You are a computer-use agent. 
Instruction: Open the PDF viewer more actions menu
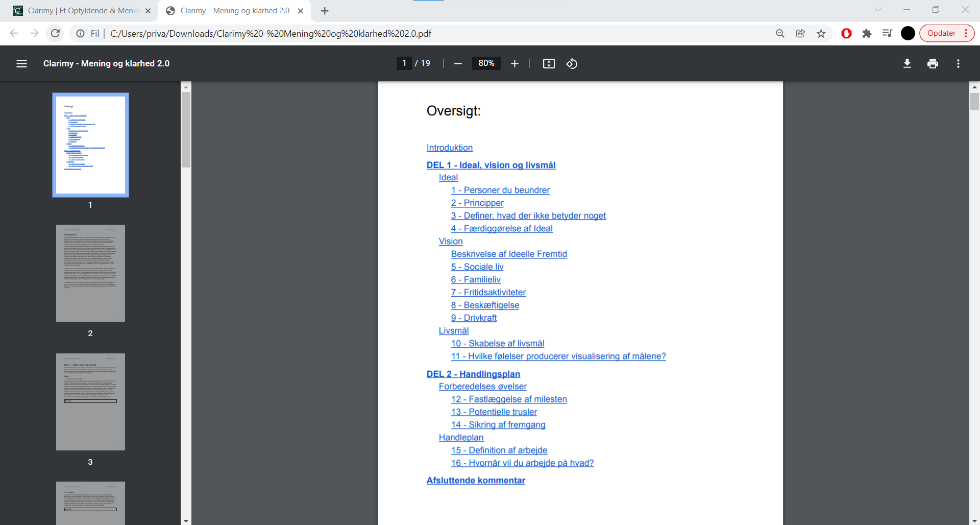958,63
